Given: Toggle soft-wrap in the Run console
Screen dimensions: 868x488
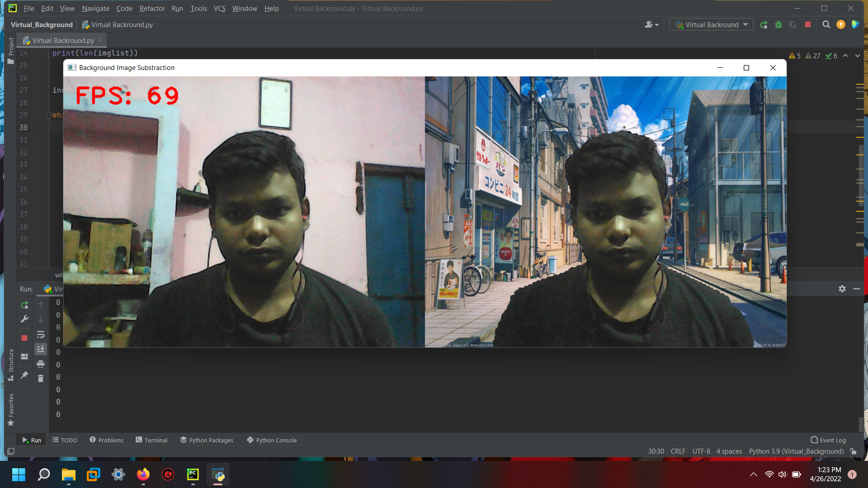Looking at the screenshot, I should tap(41, 335).
